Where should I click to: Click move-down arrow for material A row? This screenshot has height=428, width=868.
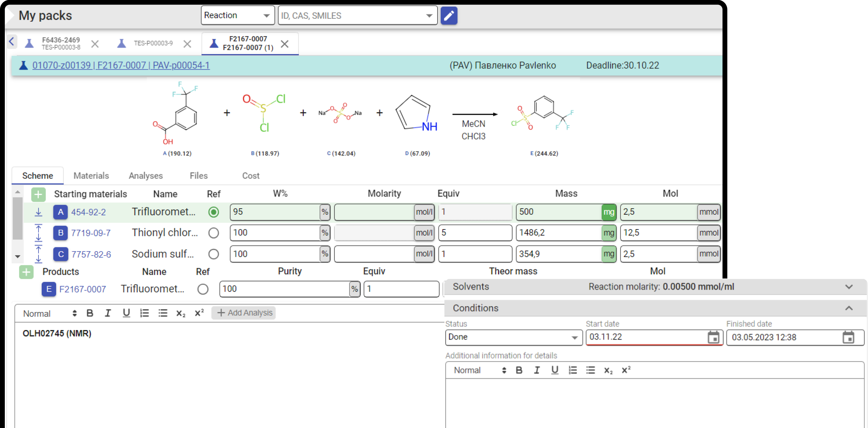(39, 212)
